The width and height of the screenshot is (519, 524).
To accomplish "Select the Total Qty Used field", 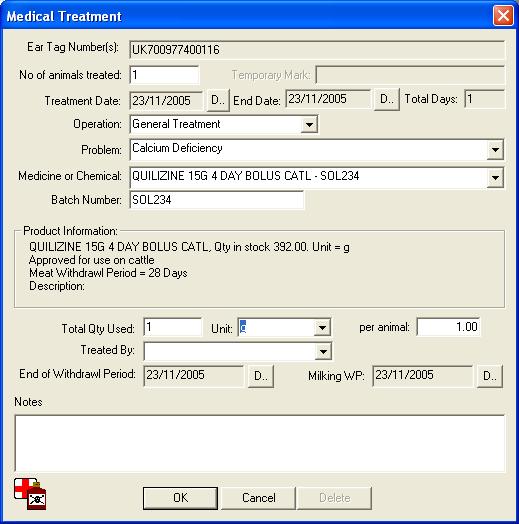I will coord(173,327).
